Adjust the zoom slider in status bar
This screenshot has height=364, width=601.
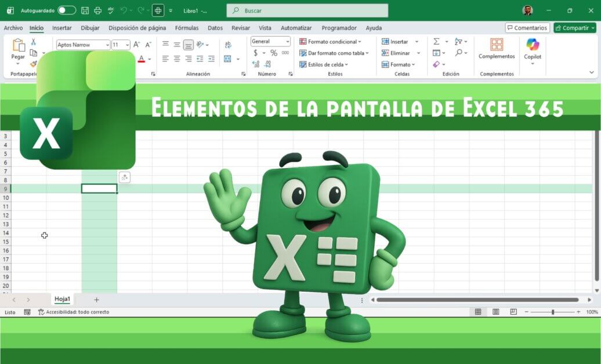tap(553, 311)
